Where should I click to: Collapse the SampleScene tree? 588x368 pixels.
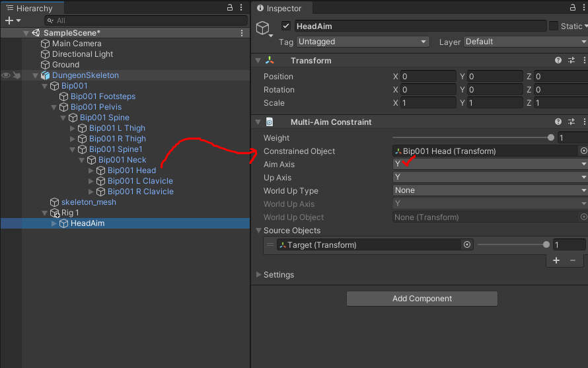26,33
